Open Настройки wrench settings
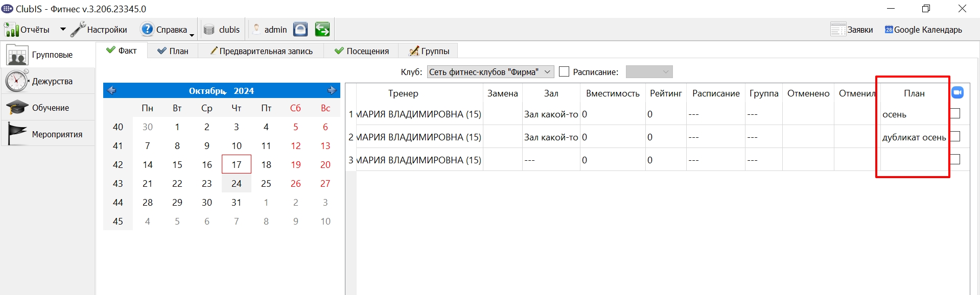This screenshot has width=980, height=295. pos(78,30)
